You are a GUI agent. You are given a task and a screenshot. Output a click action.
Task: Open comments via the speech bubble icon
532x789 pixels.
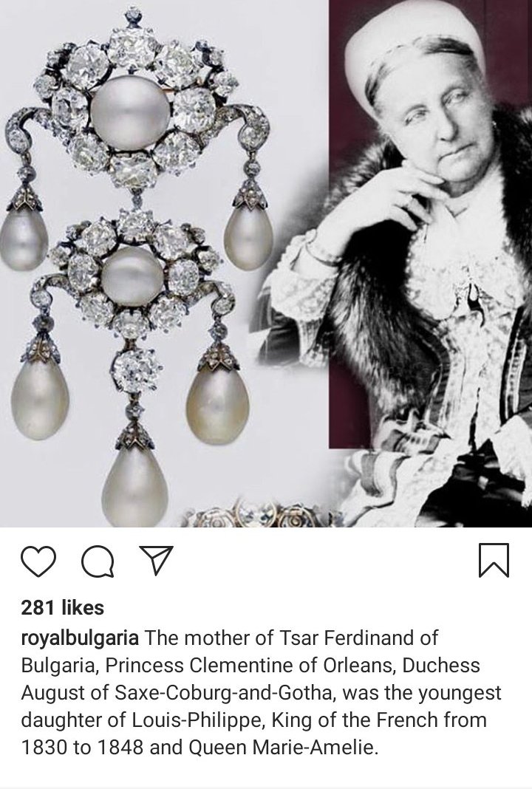click(x=98, y=561)
